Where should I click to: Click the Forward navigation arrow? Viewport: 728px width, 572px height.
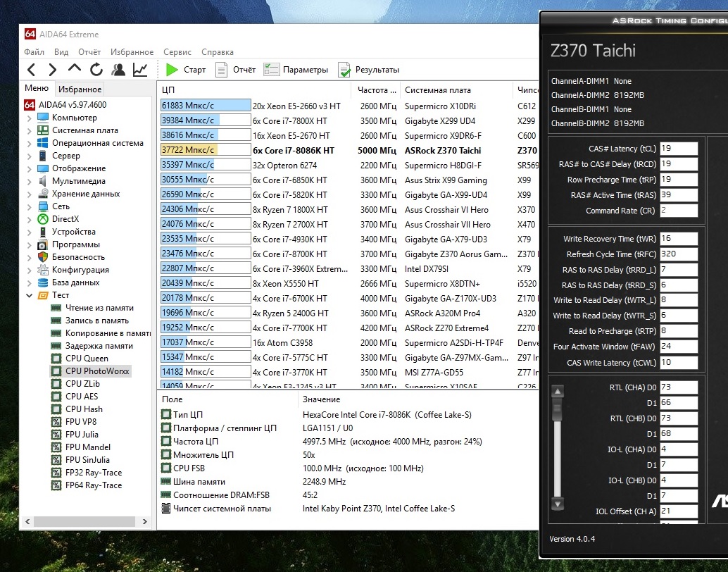pos(53,70)
